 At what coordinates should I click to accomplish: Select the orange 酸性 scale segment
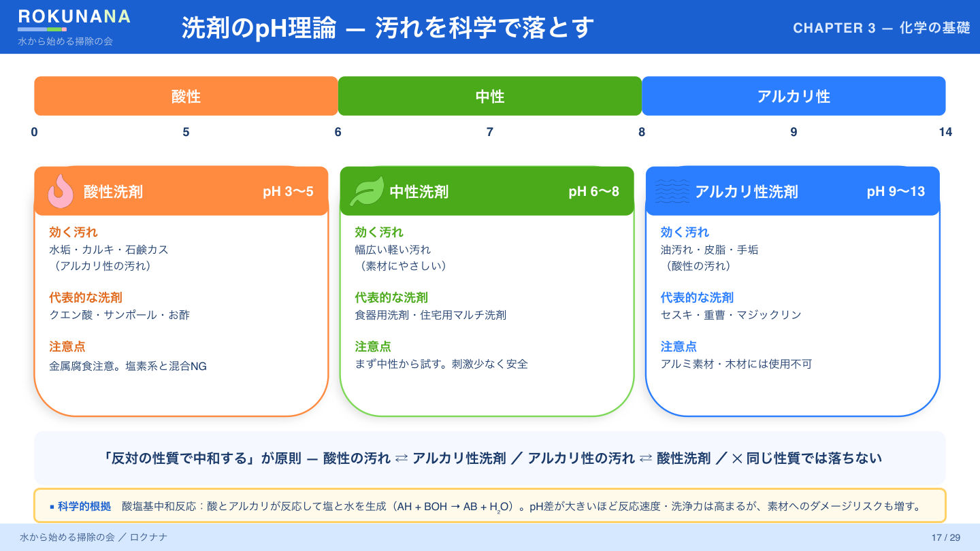pyautogui.click(x=186, y=96)
